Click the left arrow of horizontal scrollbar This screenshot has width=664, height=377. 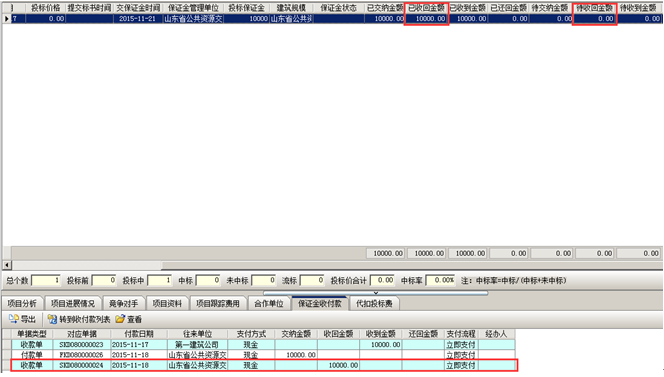tap(7, 265)
